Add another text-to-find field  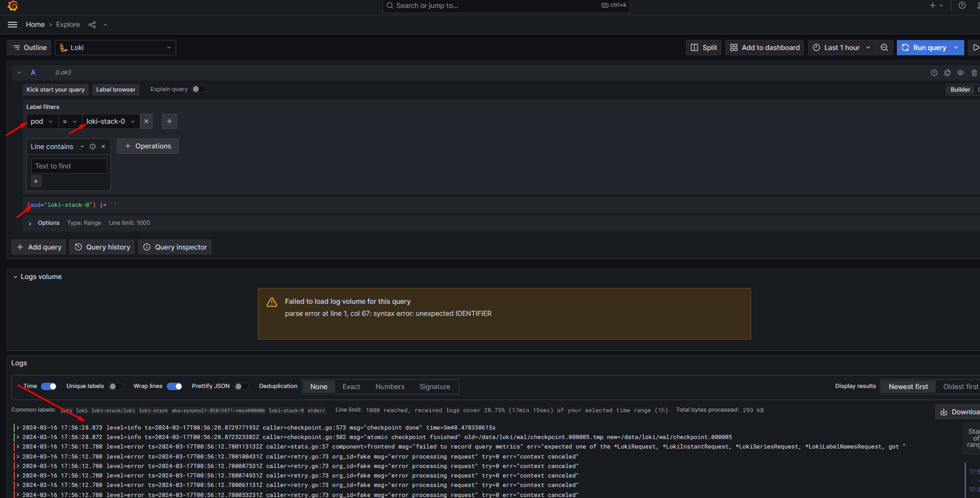(x=36, y=181)
